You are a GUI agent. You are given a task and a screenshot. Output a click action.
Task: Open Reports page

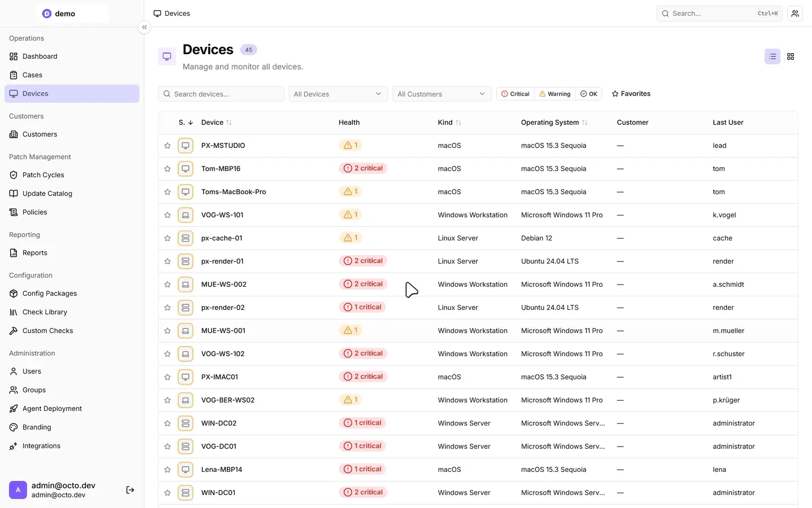(72, 253)
